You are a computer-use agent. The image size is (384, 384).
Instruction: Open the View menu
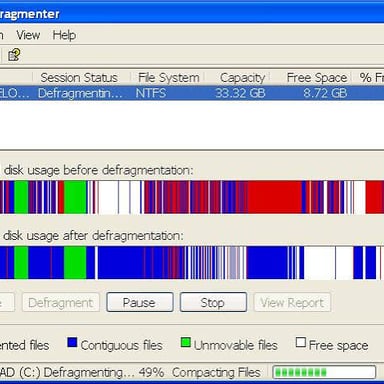pos(28,35)
